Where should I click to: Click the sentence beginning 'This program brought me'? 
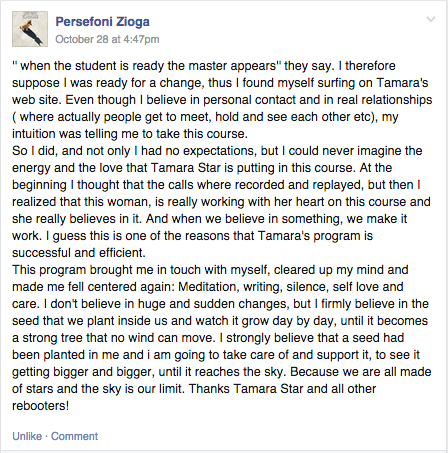pyautogui.click(x=210, y=270)
